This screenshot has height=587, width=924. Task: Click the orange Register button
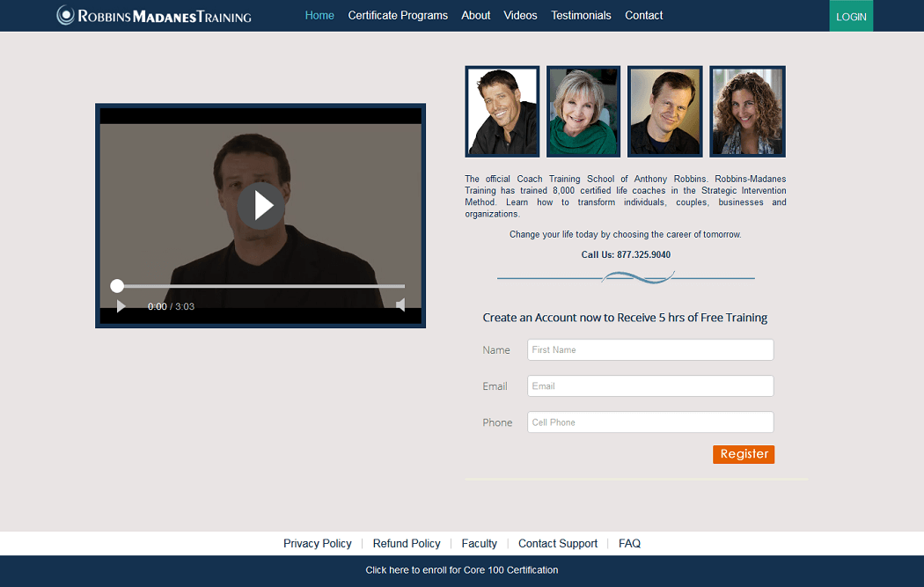(x=744, y=454)
